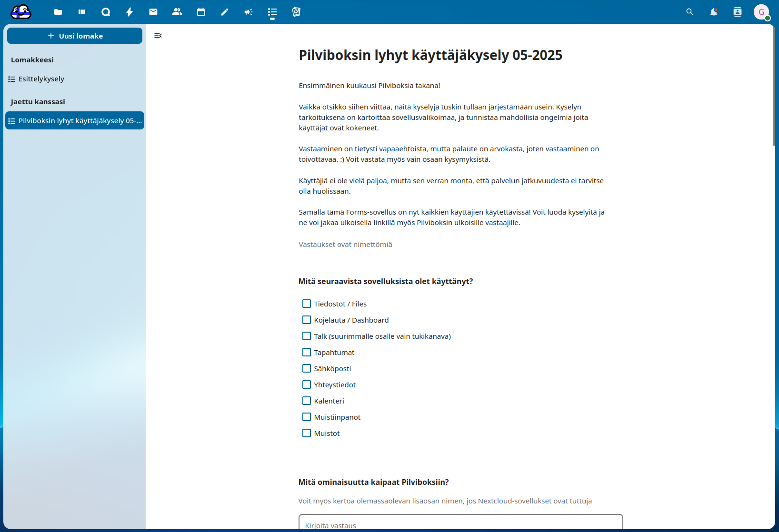
Task: Check the Sähköposti checkbox
Action: [307, 368]
